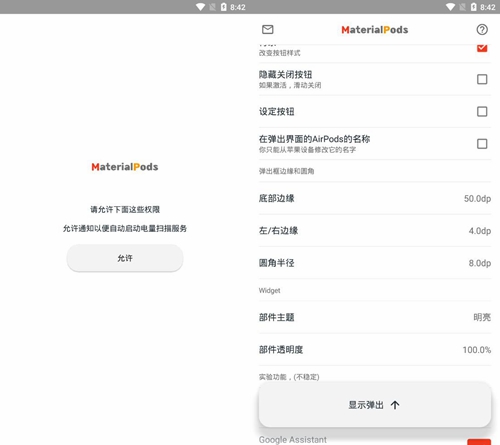Screen dimensions: 500x445
Task: Uncheck the 改变按钮样式 checkbox
Action: [482, 48]
